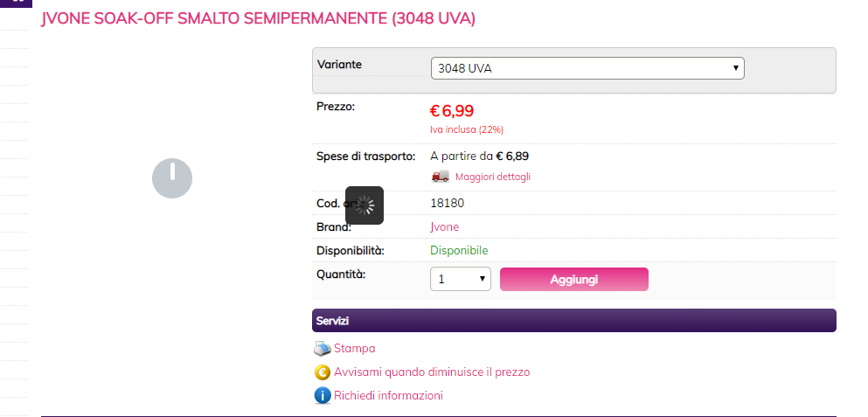
Task: Click the red delivery truck icon
Action: (x=440, y=176)
